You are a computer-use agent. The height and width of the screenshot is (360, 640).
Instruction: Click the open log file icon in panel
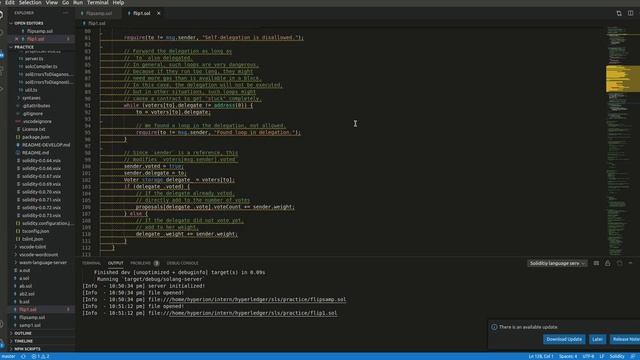pos(620,263)
